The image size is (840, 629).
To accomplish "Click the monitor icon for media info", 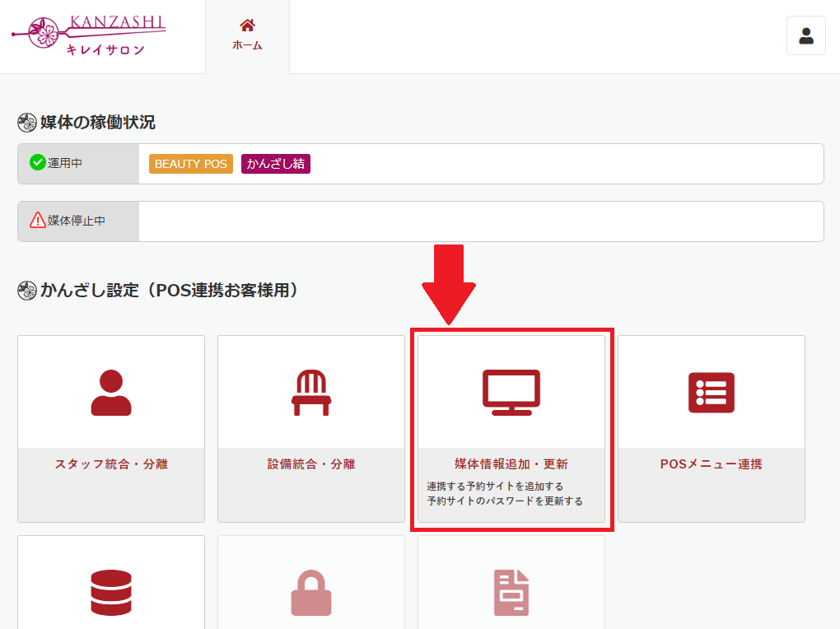I will 511,393.
